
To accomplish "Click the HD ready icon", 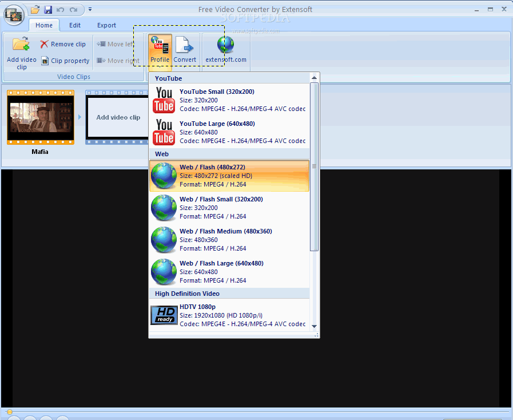I will coord(164,315).
